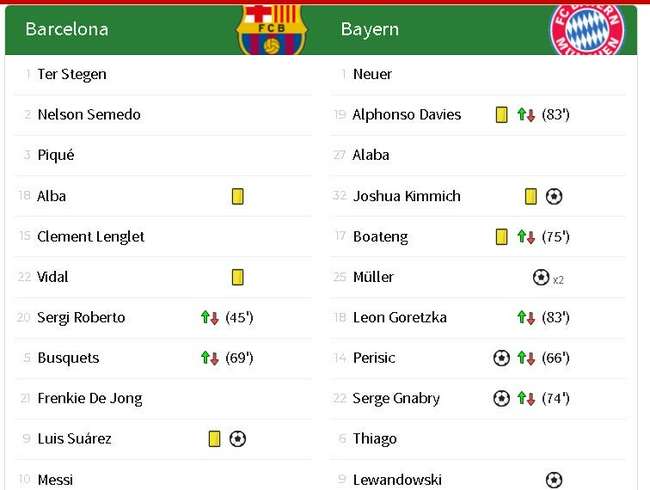Select player Ter Stegen in the lineup
The width and height of the screenshot is (650, 490).
pos(72,74)
